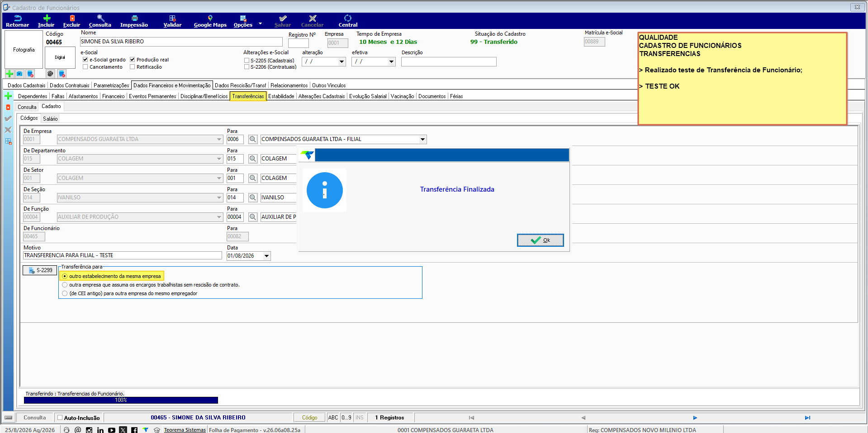
Task: Switch to the Dados Contratuais tab
Action: click(x=70, y=85)
